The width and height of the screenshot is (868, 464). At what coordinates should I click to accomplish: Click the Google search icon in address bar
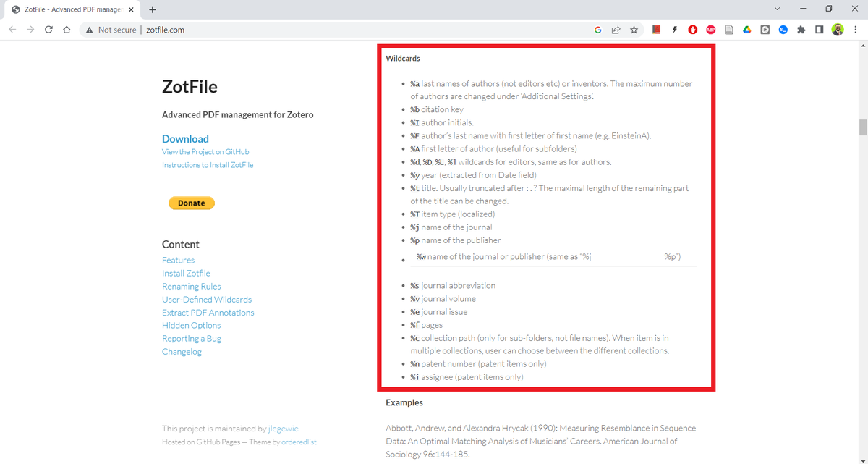pos(598,30)
